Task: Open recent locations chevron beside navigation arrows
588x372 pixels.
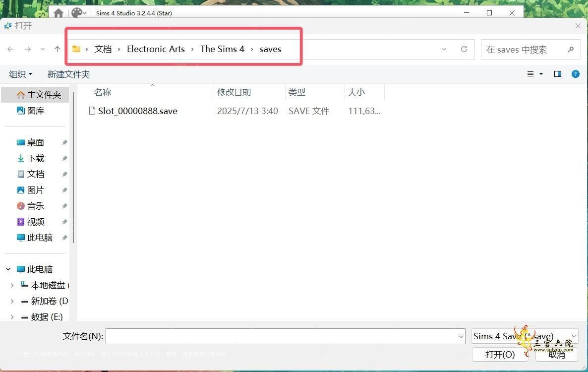Action: [x=43, y=49]
